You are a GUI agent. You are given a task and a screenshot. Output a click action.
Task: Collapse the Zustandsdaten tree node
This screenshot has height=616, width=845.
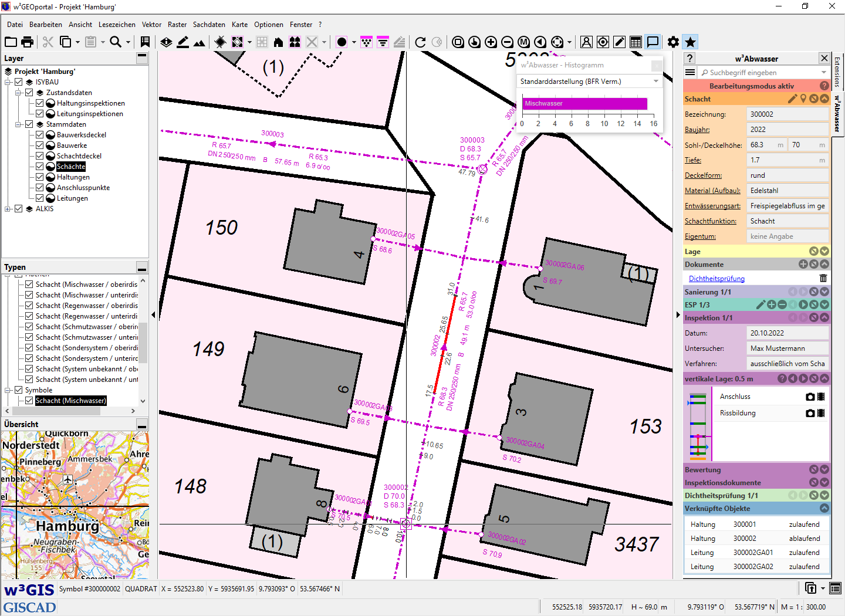tap(19, 93)
